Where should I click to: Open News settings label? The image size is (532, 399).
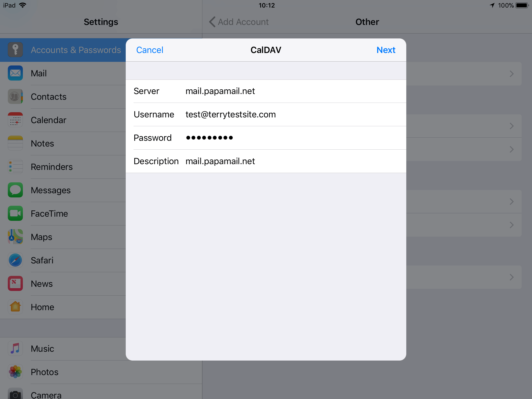tap(42, 284)
